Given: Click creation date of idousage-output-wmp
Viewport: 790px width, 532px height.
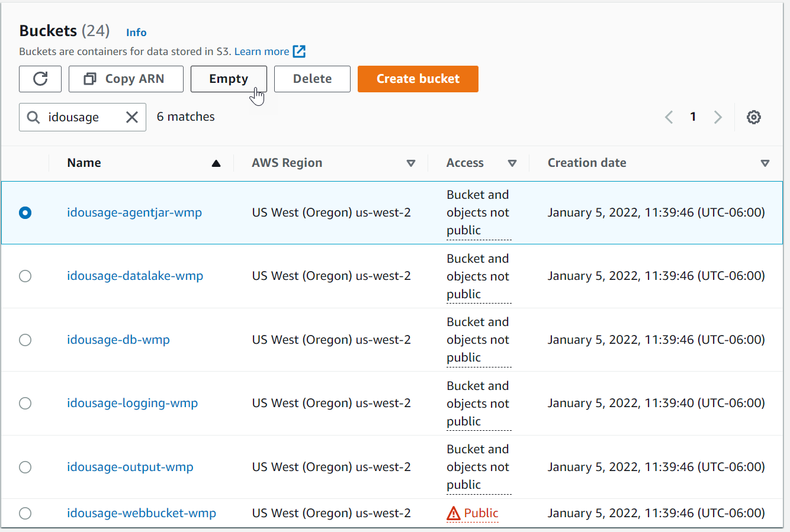Looking at the screenshot, I should 656,467.
